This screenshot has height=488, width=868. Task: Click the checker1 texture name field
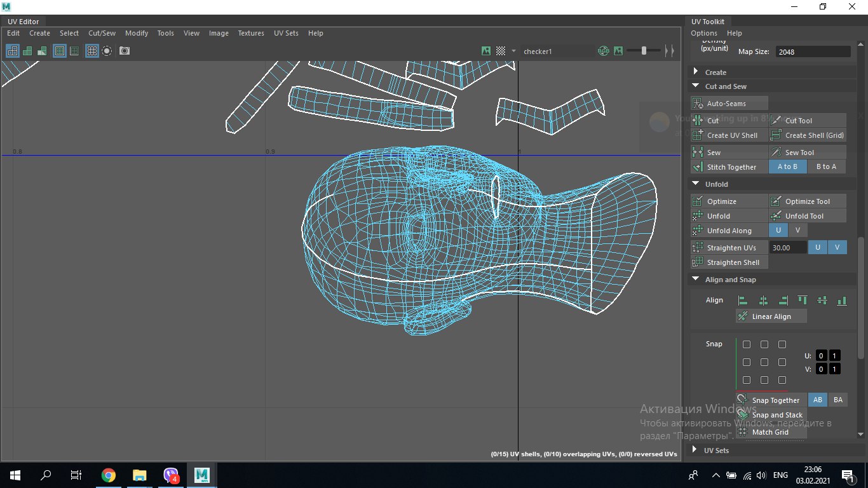click(x=557, y=51)
